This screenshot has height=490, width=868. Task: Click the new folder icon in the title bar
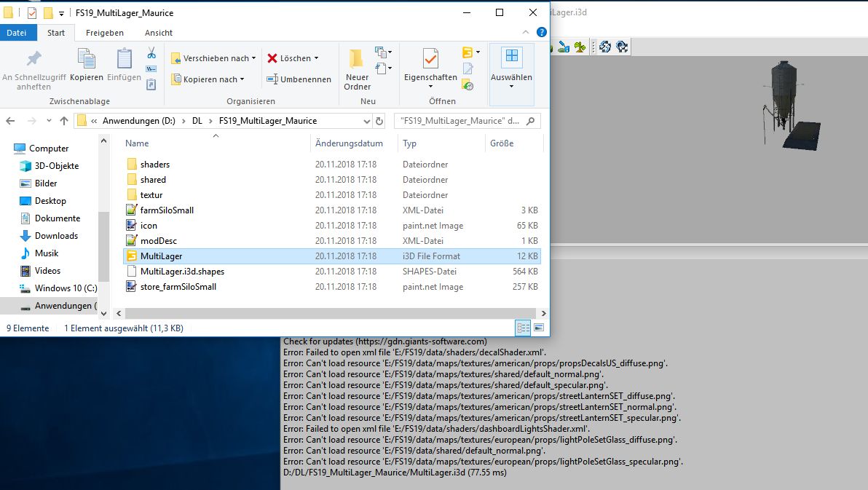[x=48, y=12]
